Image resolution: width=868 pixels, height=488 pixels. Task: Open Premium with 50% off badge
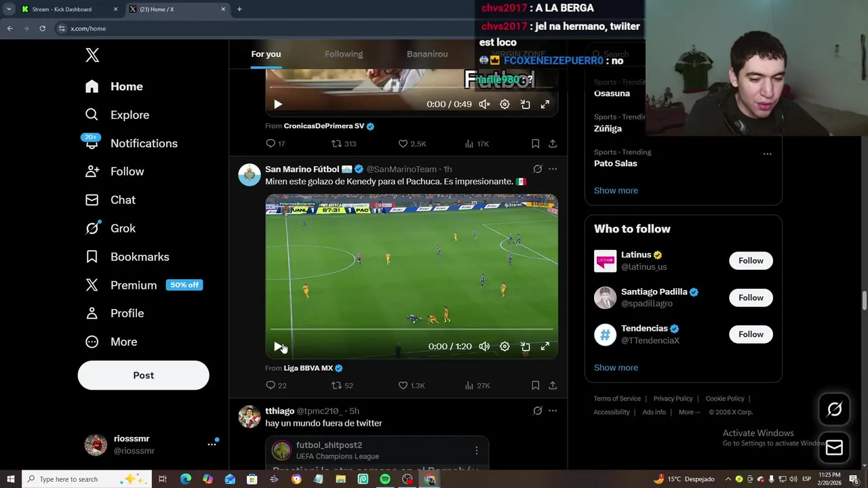(x=144, y=285)
